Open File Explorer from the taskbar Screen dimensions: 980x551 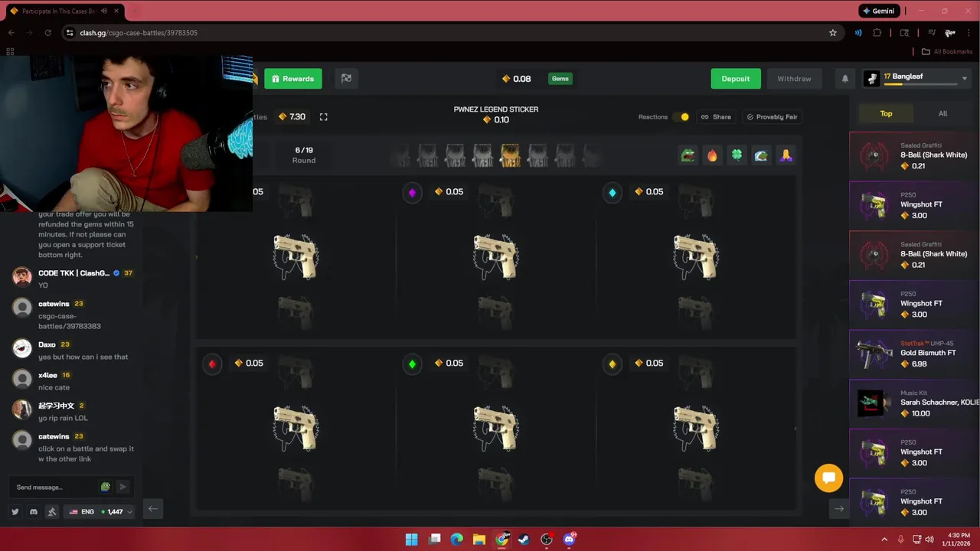click(479, 540)
